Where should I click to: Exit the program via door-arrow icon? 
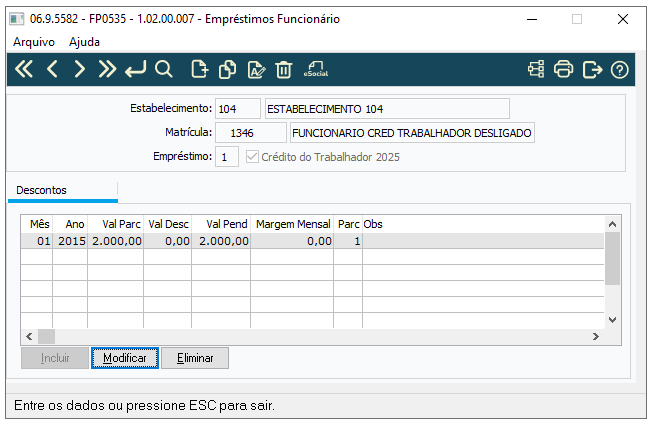click(592, 69)
